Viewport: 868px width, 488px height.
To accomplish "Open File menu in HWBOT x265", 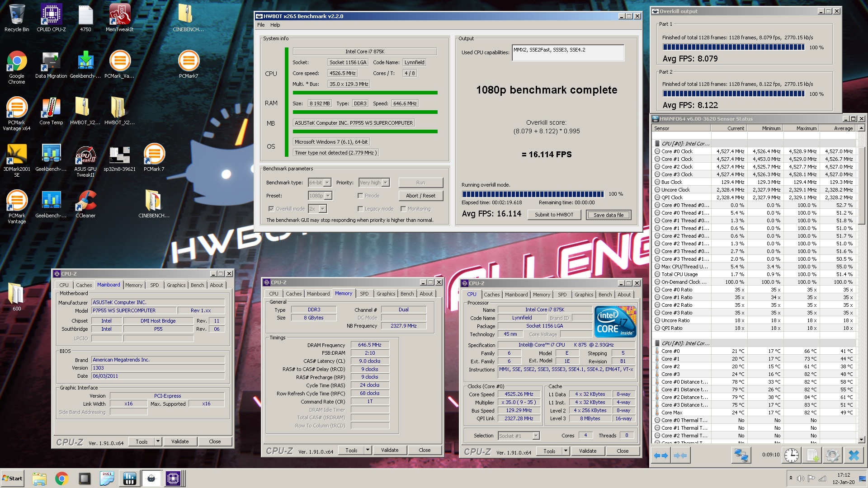I will click(261, 25).
